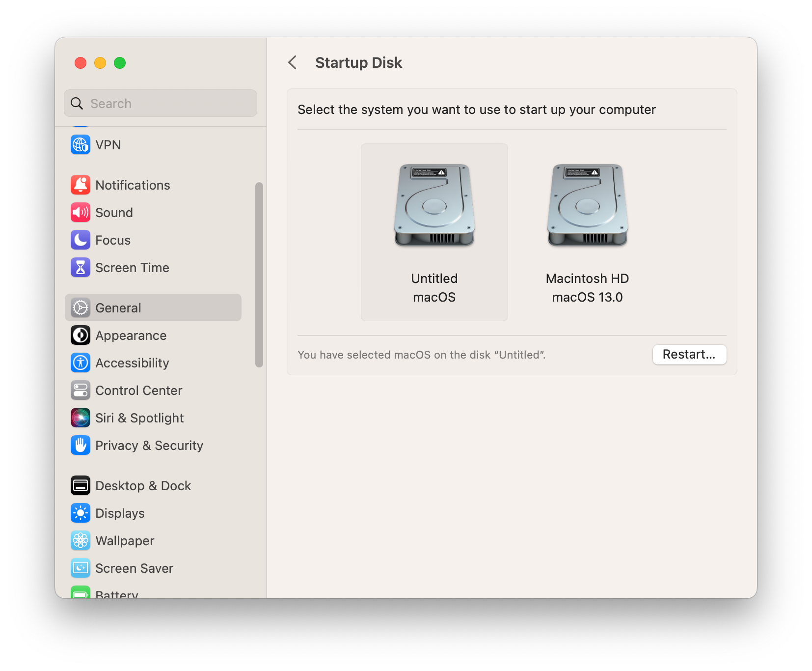Click the Privacy & Security label
Image resolution: width=812 pixels, height=671 pixels.
pos(149,446)
